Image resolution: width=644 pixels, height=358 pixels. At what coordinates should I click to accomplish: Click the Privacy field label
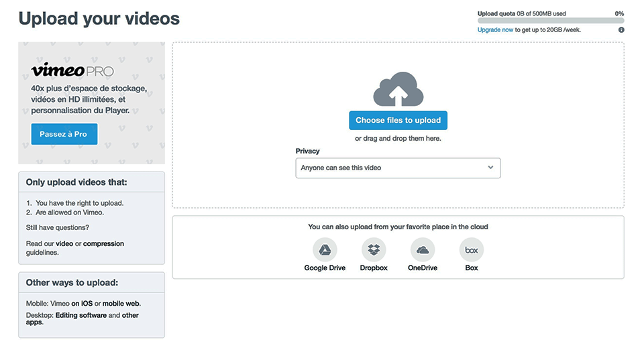[x=308, y=151]
